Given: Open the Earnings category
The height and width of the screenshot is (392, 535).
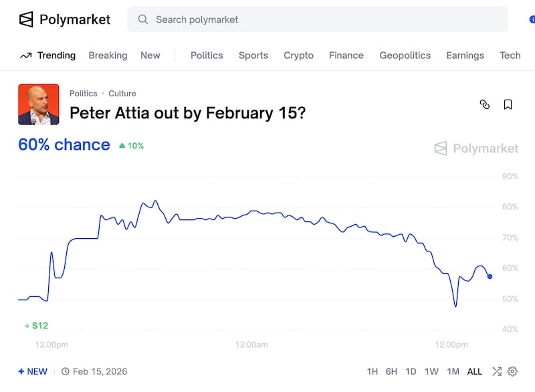Looking at the screenshot, I should 465,56.
